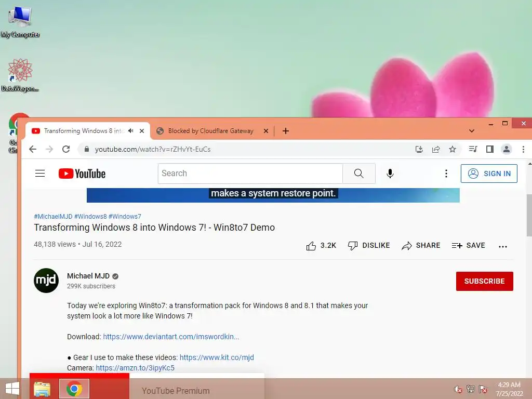Image resolution: width=532 pixels, height=399 pixels.
Task: Switch to Blocked by Cloudflare Gateway tab
Action: coord(212,131)
